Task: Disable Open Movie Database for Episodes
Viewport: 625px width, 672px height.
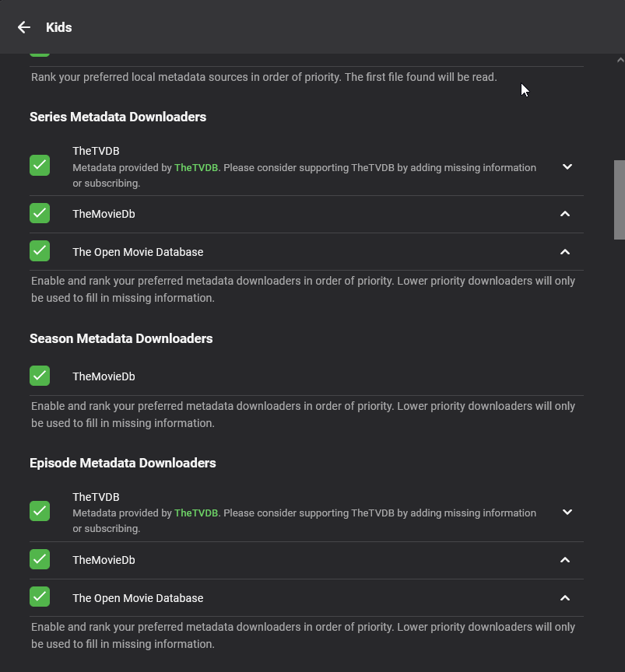Action: [x=40, y=597]
